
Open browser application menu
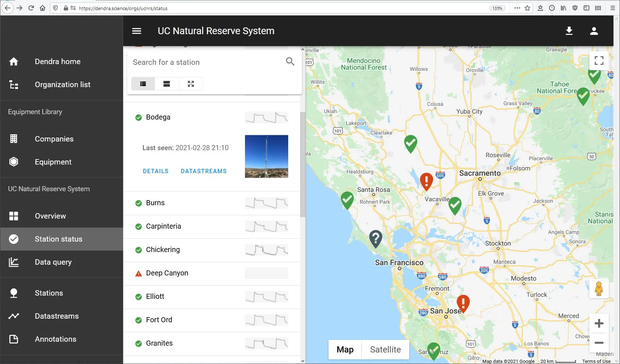pos(612,8)
